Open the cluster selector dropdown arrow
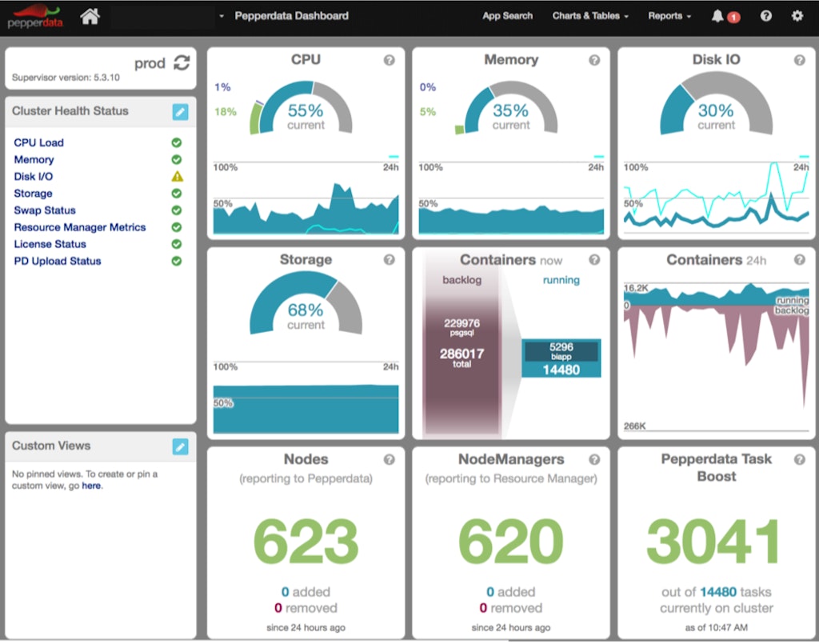 222,16
